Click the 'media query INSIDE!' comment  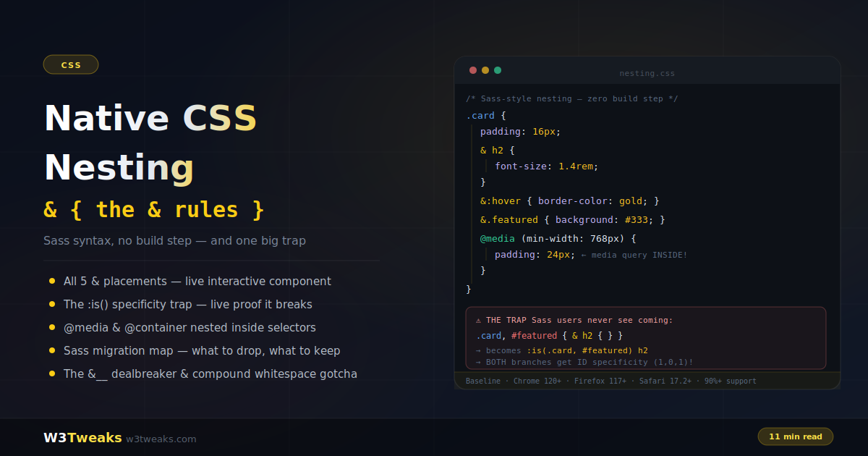click(634, 255)
